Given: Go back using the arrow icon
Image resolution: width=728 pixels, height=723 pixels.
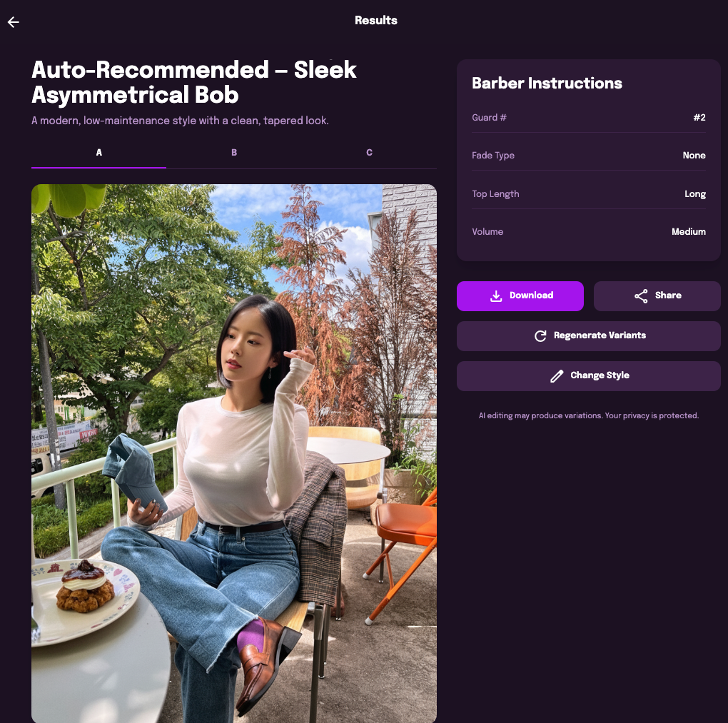Looking at the screenshot, I should [14, 22].
